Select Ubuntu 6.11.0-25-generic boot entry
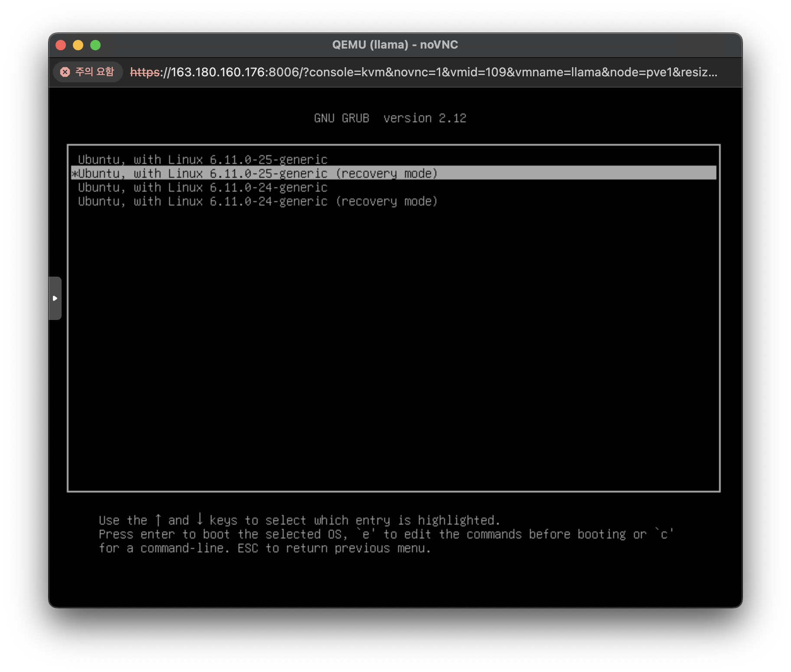Screen dimensions: 791x672 click(x=203, y=160)
